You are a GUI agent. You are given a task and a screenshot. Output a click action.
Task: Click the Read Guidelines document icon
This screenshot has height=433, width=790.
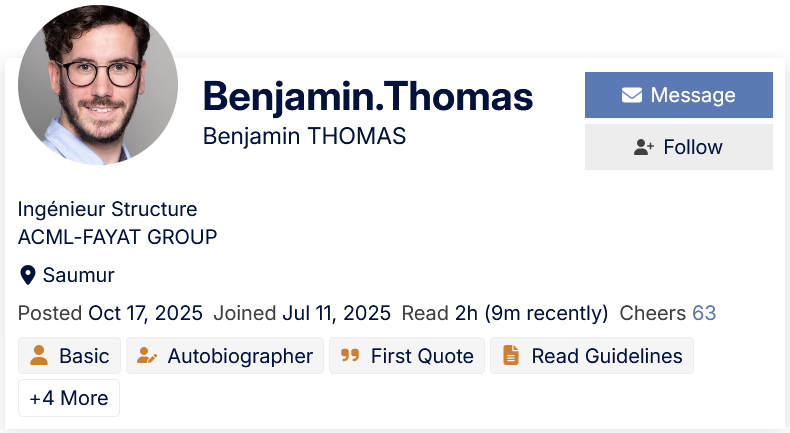(x=511, y=355)
